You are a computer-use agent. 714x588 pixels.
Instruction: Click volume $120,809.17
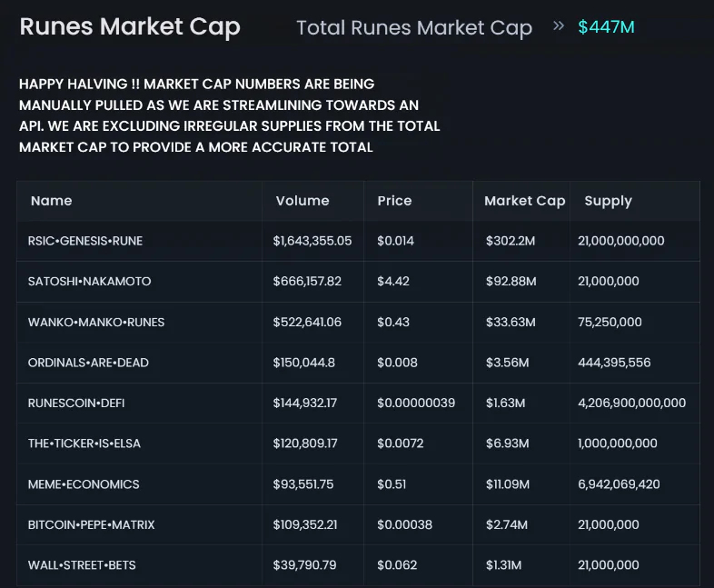coord(305,443)
